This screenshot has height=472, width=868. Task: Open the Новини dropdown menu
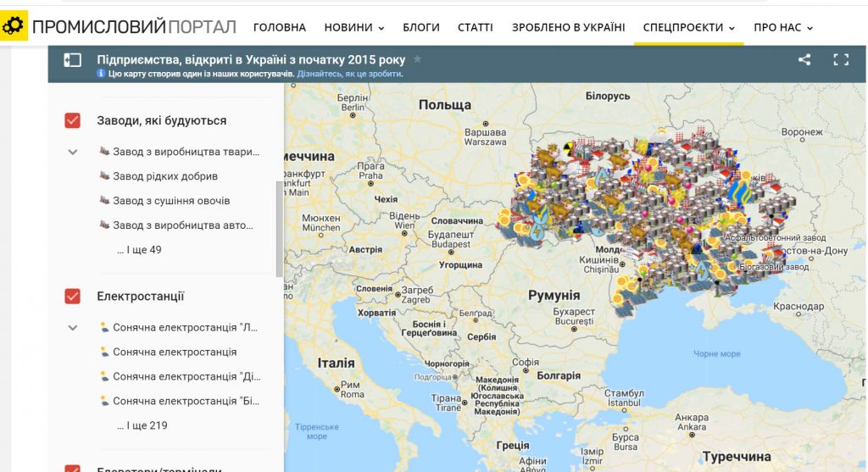[x=354, y=27]
